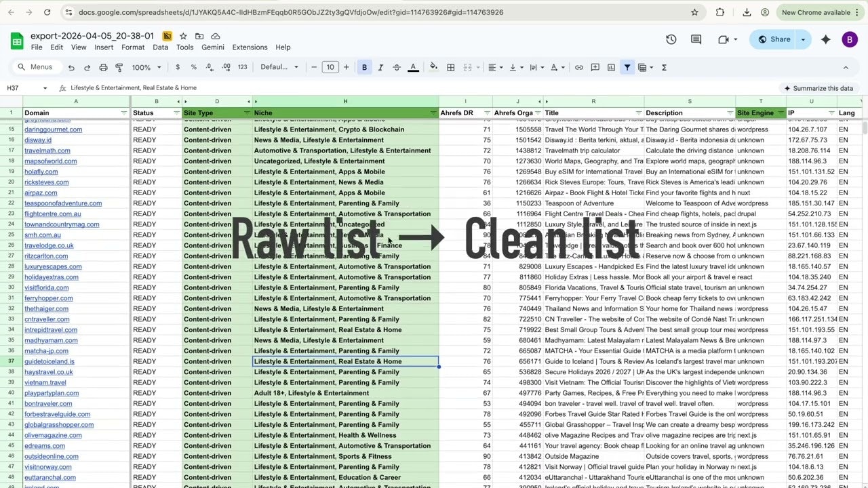
Task: Click the Redo icon in toolbar
Action: click(x=87, y=67)
